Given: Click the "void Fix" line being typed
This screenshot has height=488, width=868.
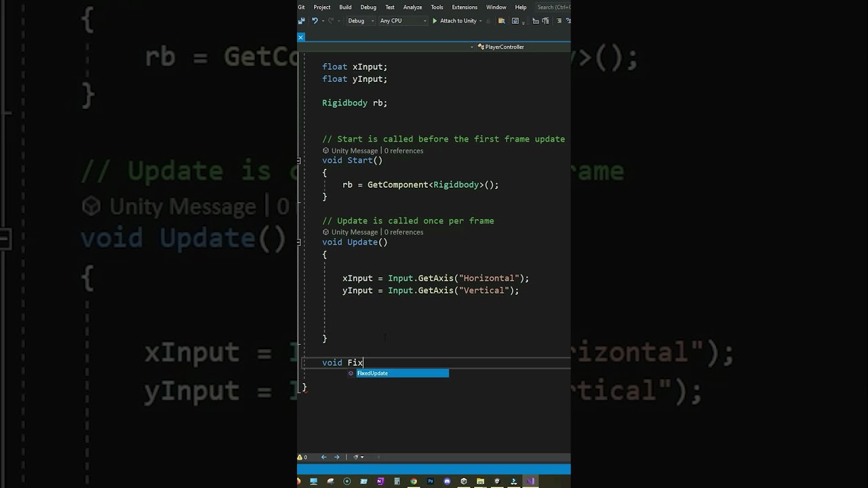Looking at the screenshot, I should tap(342, 363).
